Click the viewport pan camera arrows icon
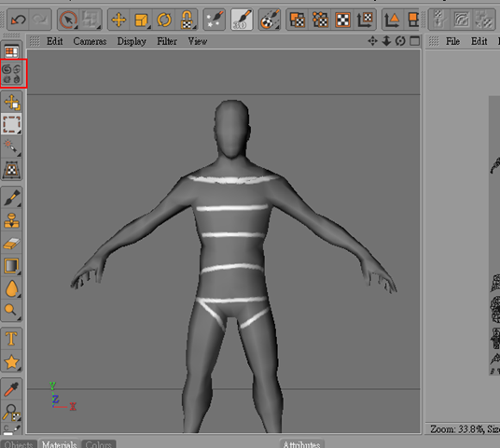Screen dimensions: 500x448 click(372, 41)
